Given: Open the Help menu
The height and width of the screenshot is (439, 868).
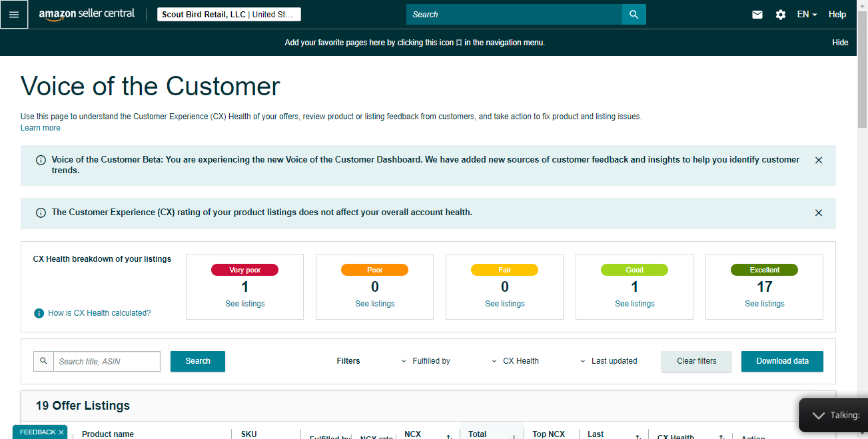Looking at the screenshot, I should pyautogui.click(x=837, y=15).
